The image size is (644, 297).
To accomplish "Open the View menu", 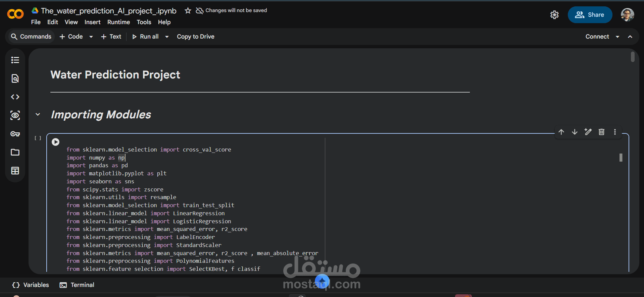I will [71, 22].
